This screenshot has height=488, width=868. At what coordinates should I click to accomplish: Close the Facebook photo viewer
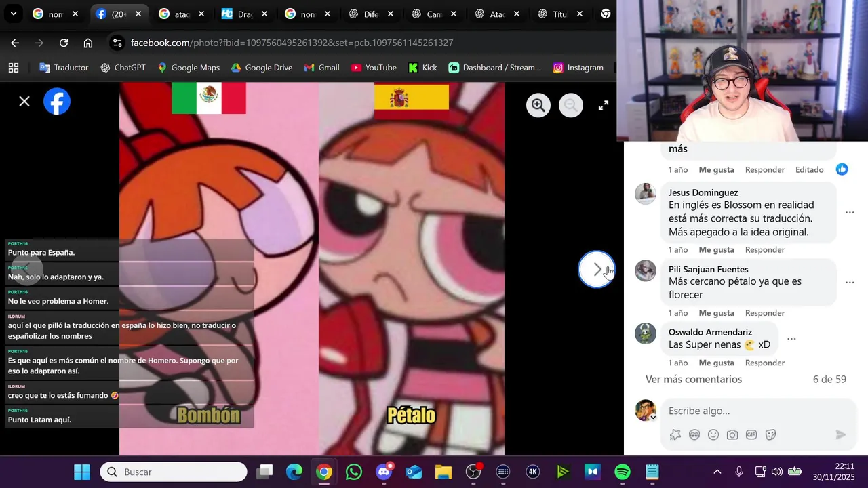24,102
